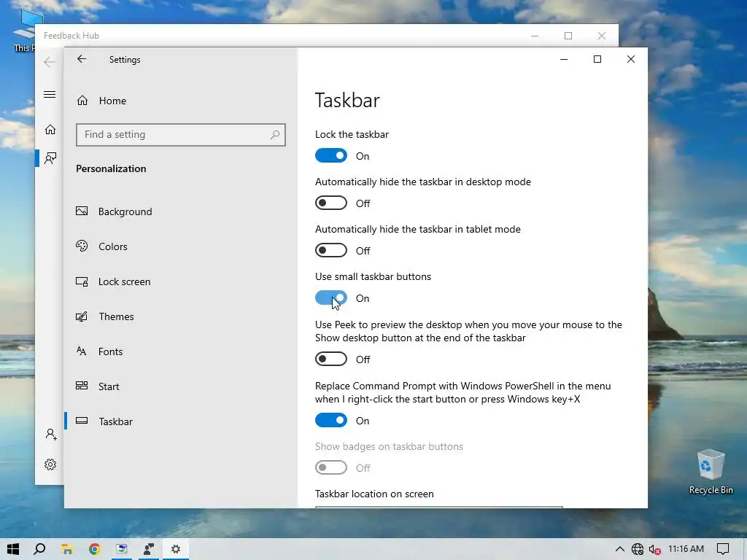This screenshot has height=560, width=747.
Task: Open Lock screen settings page
Action: 124,281
